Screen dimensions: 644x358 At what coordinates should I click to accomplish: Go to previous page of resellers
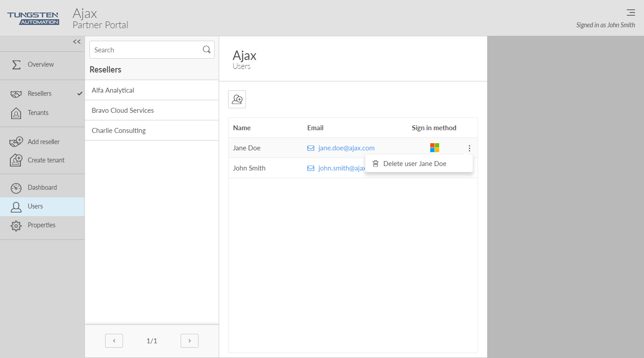[114, 341]
